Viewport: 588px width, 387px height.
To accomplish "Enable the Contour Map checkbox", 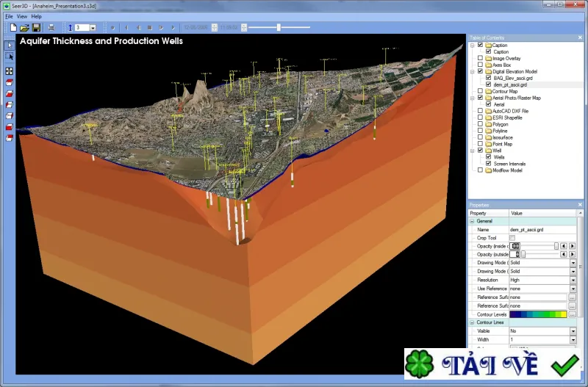I will [480, 91].
